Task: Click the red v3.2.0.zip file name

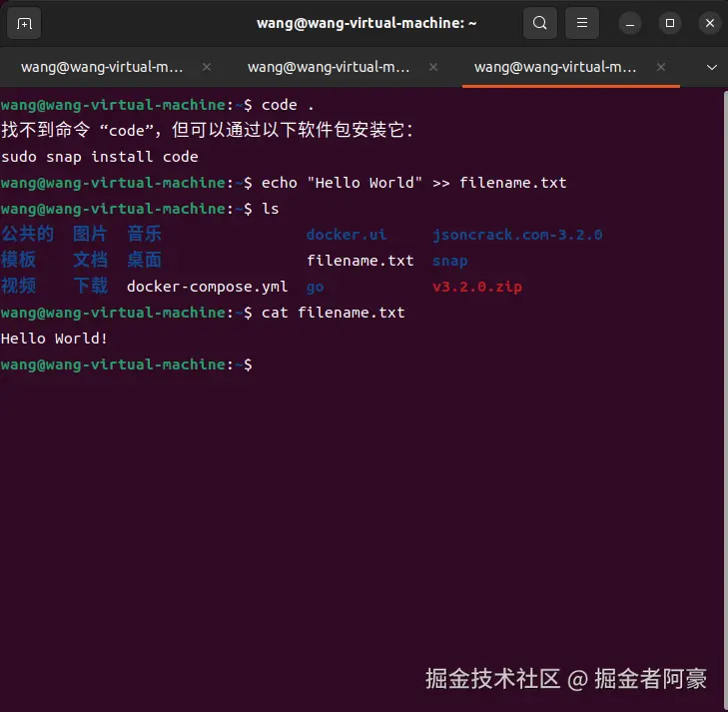Action: pyautogui.click(x=477, y=288)
